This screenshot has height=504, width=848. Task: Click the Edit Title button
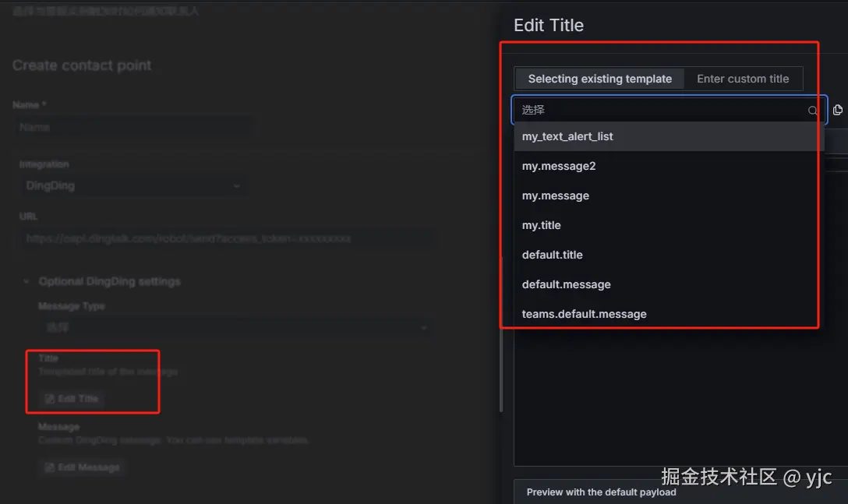click(x=72, y=399)
